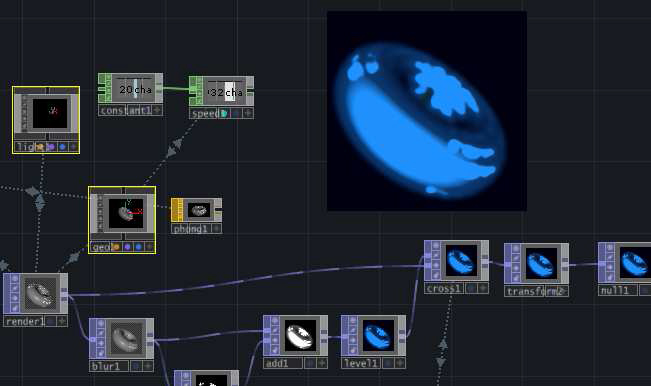This screenshot has width=651, height=386.
Task: Select the render1 node name label
Action: [24, 321]
